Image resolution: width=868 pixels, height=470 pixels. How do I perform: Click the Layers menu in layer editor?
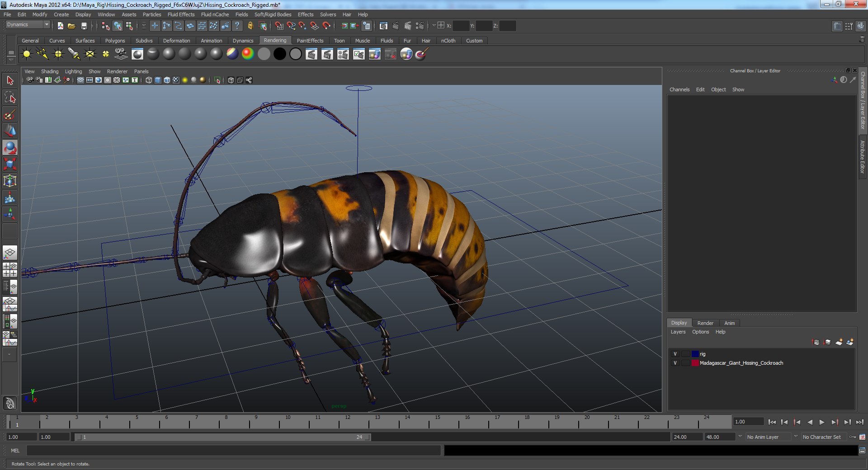(x=678, y=332)
